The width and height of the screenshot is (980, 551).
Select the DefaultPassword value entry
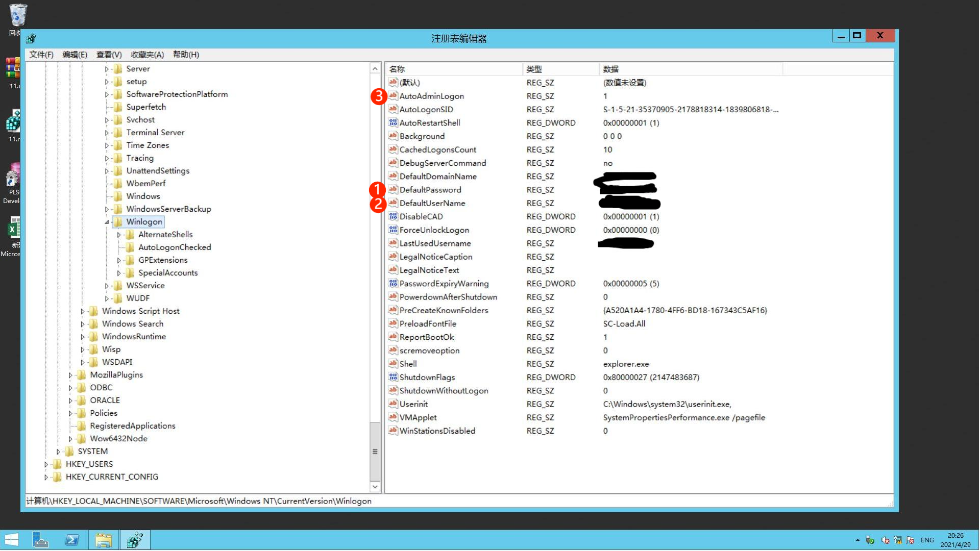point(430,190)
